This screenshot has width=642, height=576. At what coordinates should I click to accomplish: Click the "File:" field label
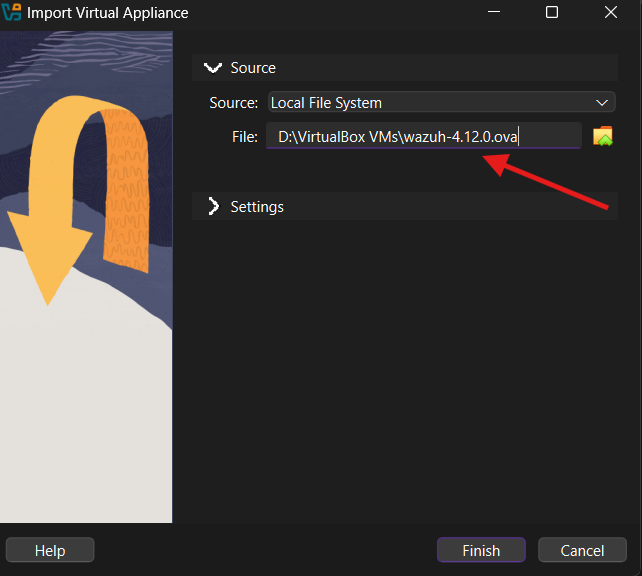click(244, 136)
